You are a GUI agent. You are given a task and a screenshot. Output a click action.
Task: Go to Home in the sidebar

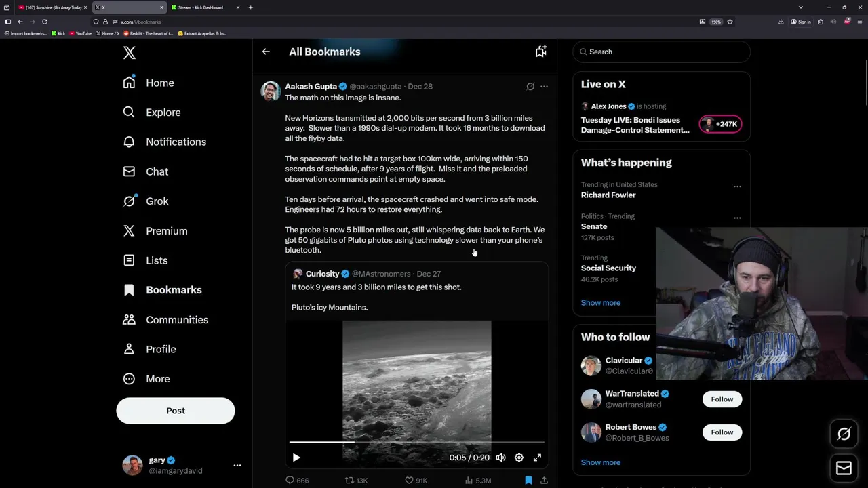click(x=149, y=83)
